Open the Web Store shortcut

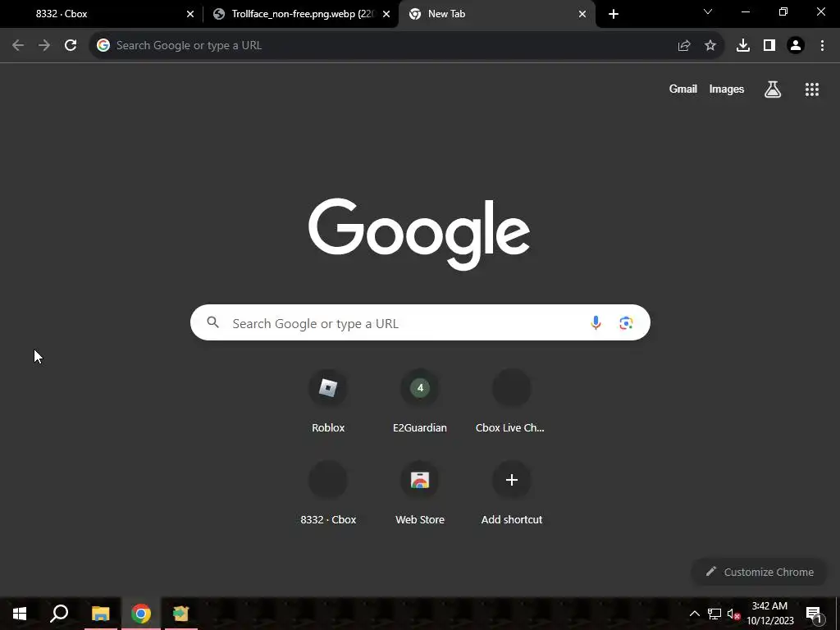420,493
